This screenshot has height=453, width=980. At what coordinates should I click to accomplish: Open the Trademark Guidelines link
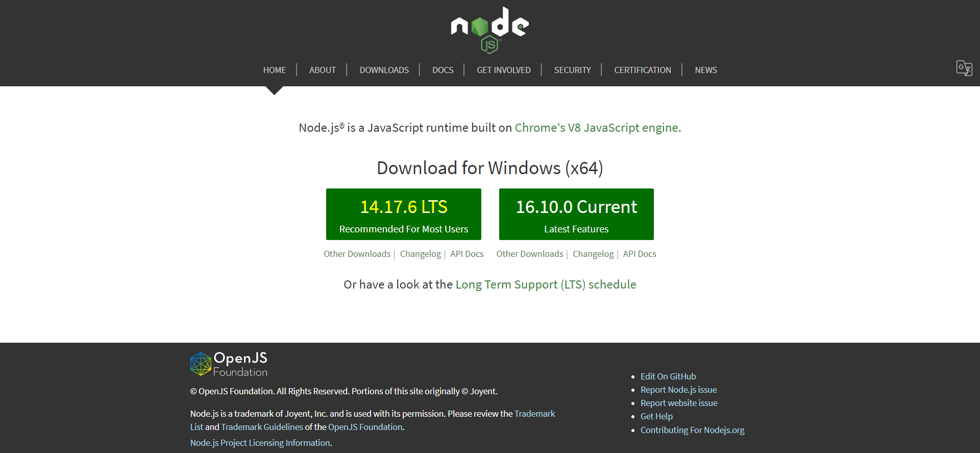coord(262,427)
